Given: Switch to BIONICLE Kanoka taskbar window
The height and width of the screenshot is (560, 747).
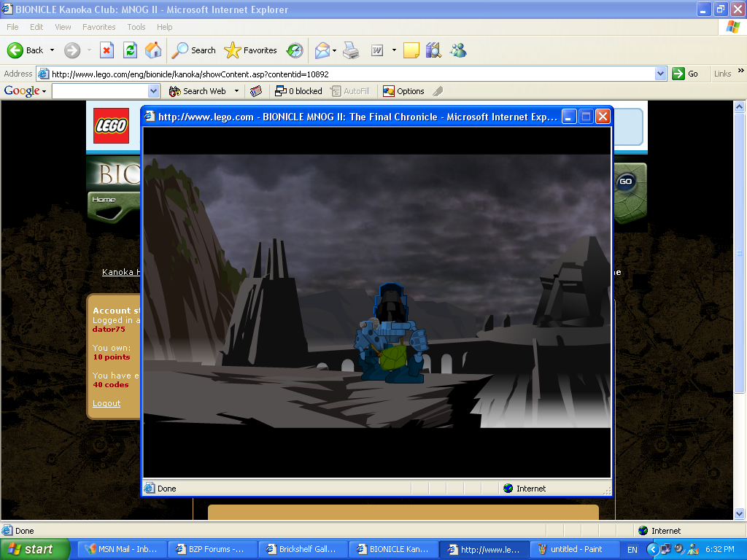Looking at the screenshot, I should pos(392,549).
